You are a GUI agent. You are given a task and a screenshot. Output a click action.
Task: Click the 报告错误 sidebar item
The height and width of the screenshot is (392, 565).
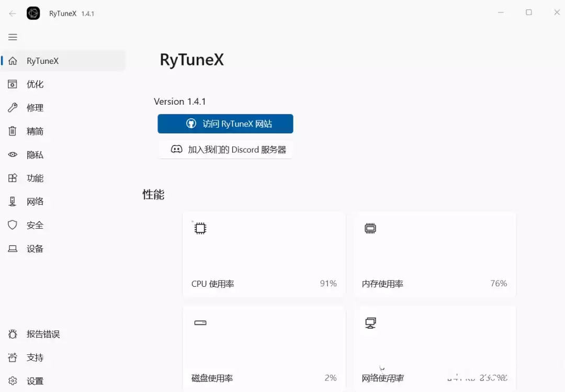coord(12,333)
